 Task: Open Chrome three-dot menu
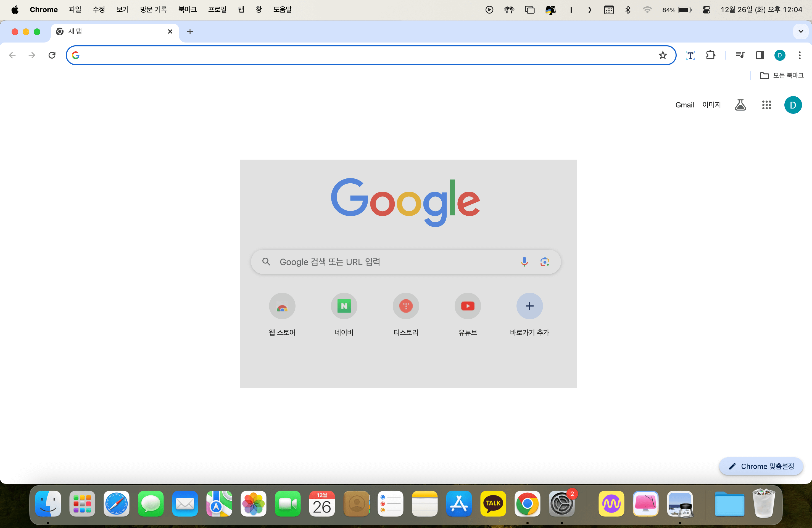pos(800,55)
